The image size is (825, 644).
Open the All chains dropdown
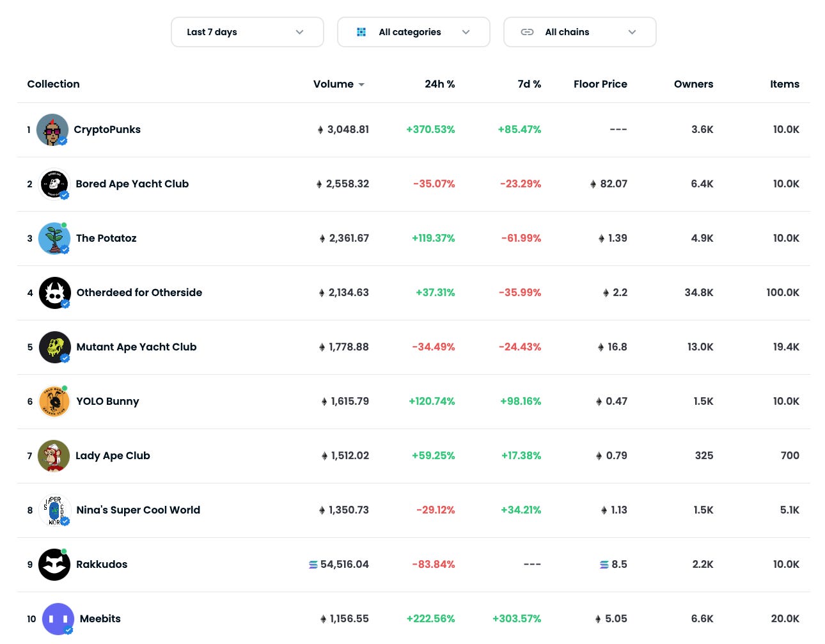point(580,32)
